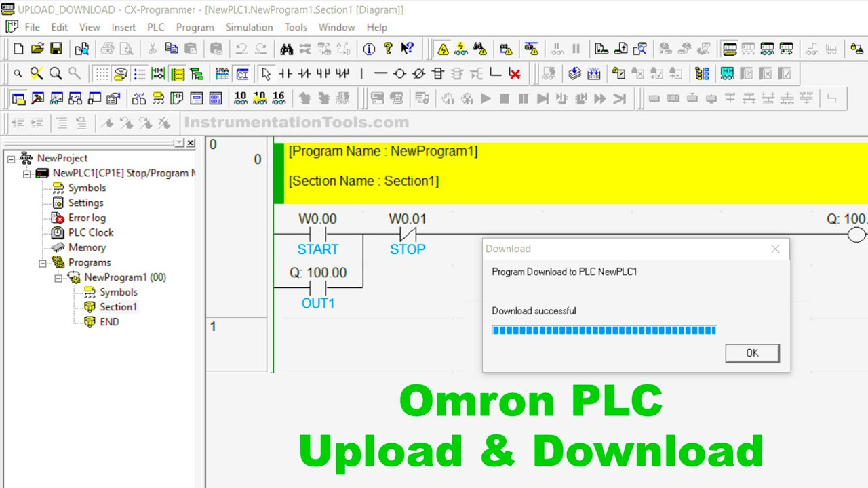Close the project workspace pane

191,143
